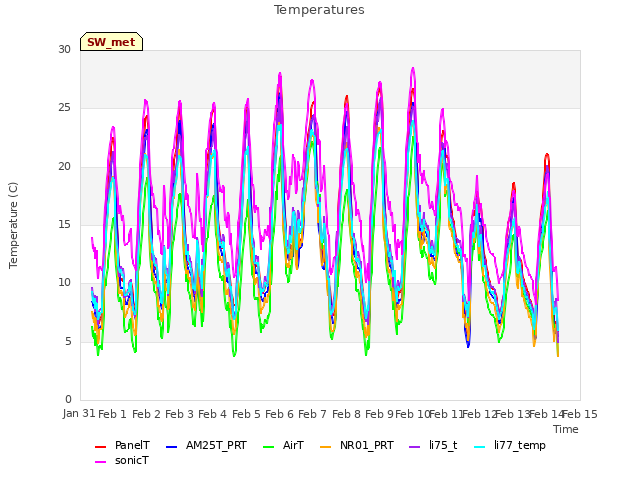Image resolution: width=640 pixels, height=480 pixels.
Task: Click the Feb 8 x-axis tick label
Action: 346,414
